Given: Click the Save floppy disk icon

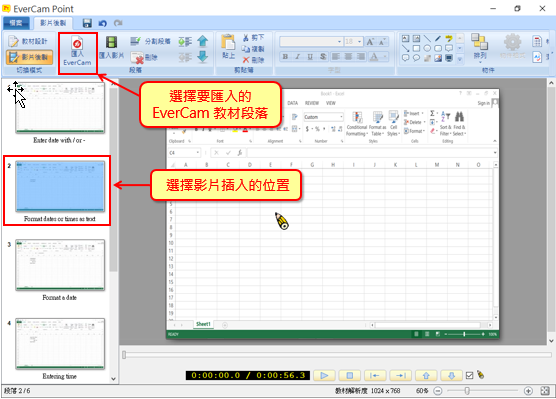Looking at the screenshot, I should (87, 23).
